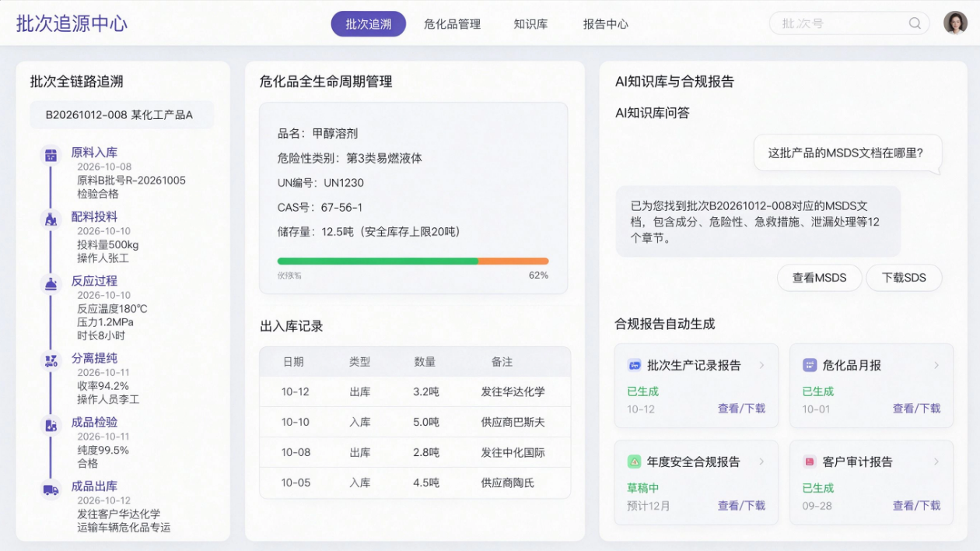The image size is (980, 551).
Task: Click 查看/下载 for 批次生产记录报告
Action: (741, 409)
